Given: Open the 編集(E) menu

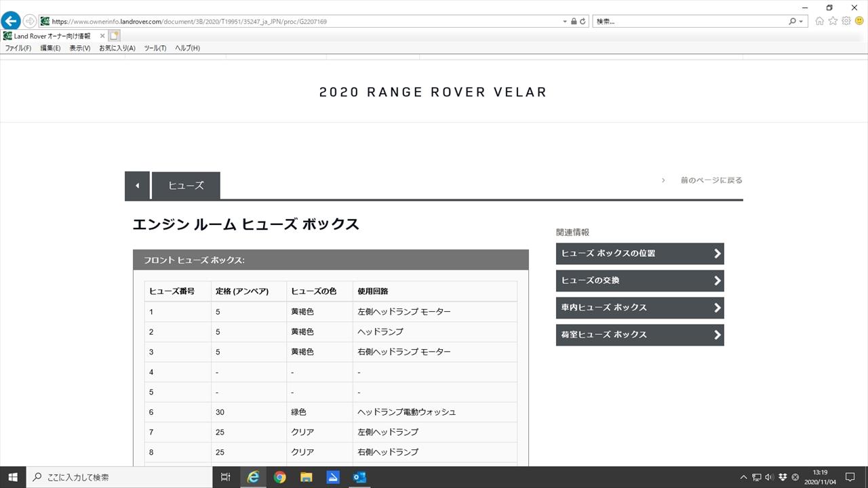Looking at the screenshot, I should (50, 48).
